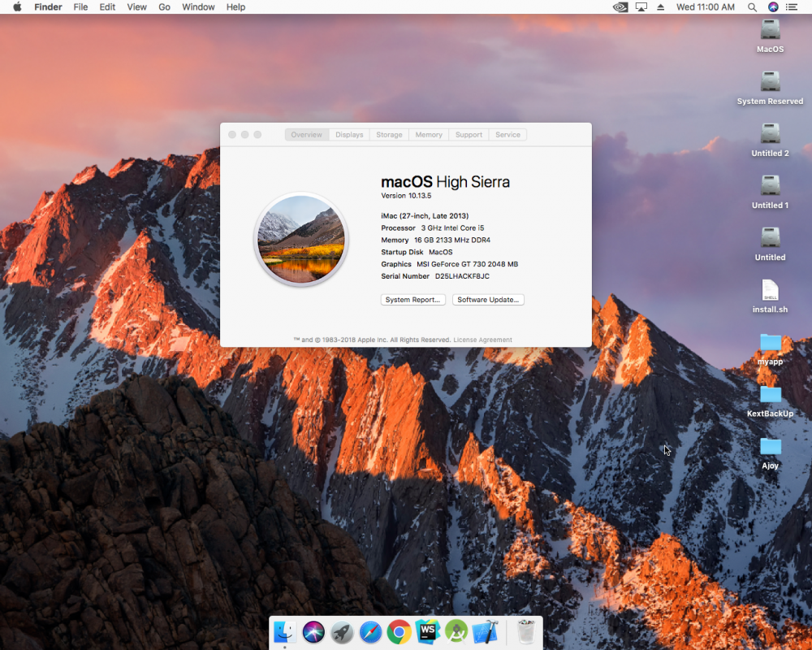Launch Safari from the Dock
Screen dimensions: 812x650
pyautogui.click(x=370, y=632)
